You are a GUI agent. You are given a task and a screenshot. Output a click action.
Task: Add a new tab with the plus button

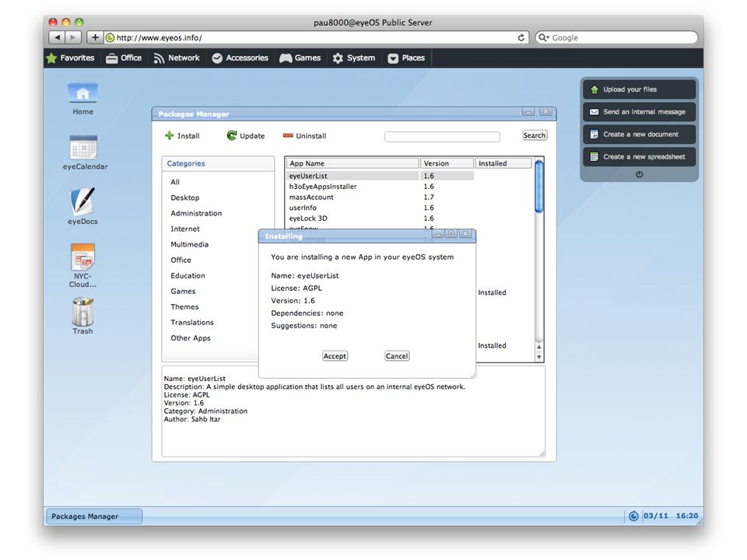tap(95, 37)
